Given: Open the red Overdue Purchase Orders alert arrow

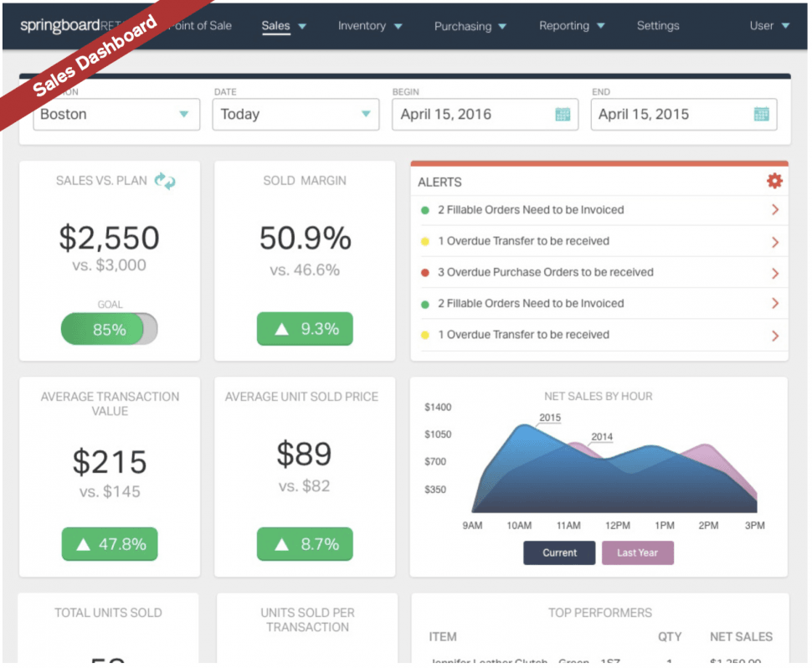Looking at the screenshot, I should pos(774,273).
